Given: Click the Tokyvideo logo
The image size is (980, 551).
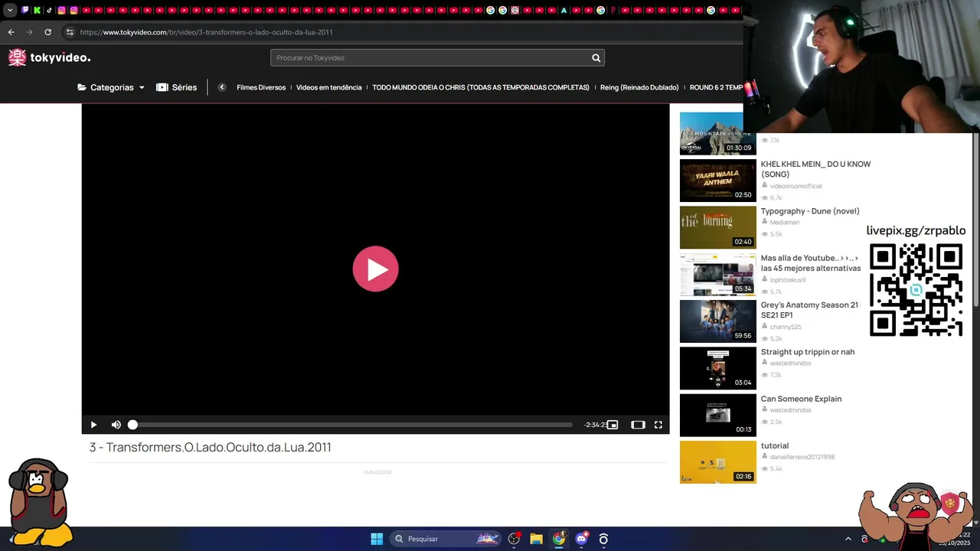Looking at the screenshot, I should point(49,57).
